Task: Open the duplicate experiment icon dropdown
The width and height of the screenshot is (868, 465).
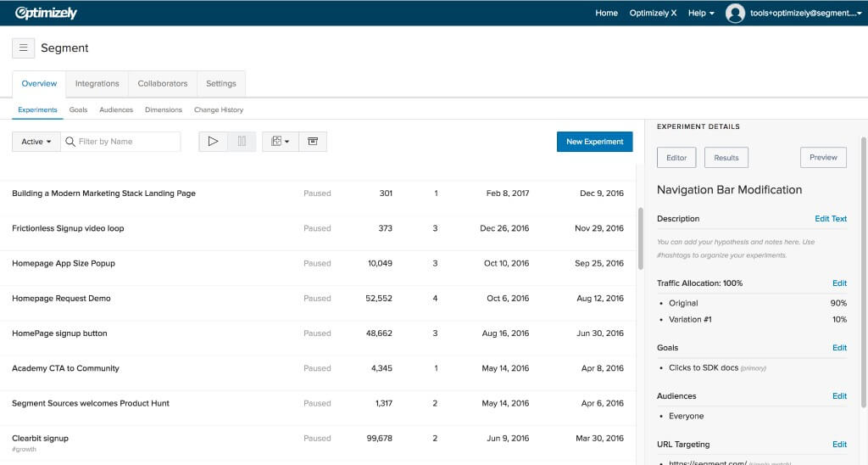Action: (280, 142)
